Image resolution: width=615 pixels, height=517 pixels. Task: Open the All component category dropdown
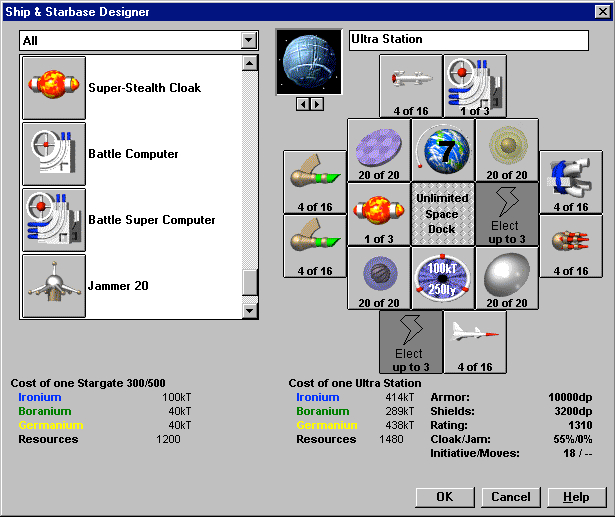[249, 41]
